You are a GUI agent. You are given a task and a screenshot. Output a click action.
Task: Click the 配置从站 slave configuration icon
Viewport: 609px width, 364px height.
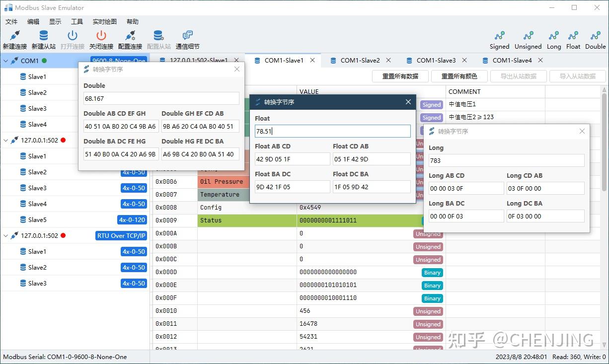coord(159,39)
